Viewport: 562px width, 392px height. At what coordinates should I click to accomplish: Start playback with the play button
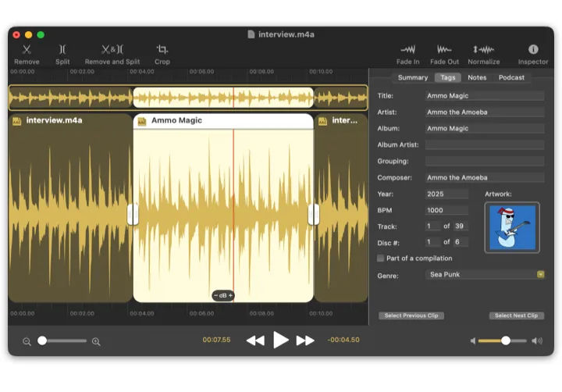pos(281,340)
